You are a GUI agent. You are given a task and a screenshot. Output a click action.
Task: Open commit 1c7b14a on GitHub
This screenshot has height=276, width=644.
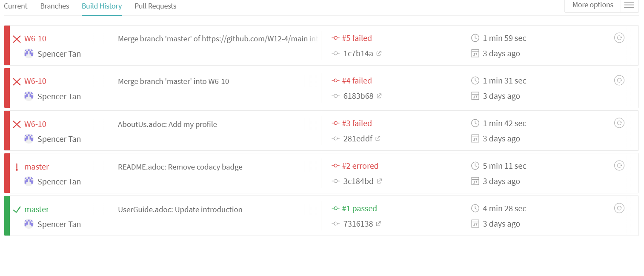pos(379,53)
